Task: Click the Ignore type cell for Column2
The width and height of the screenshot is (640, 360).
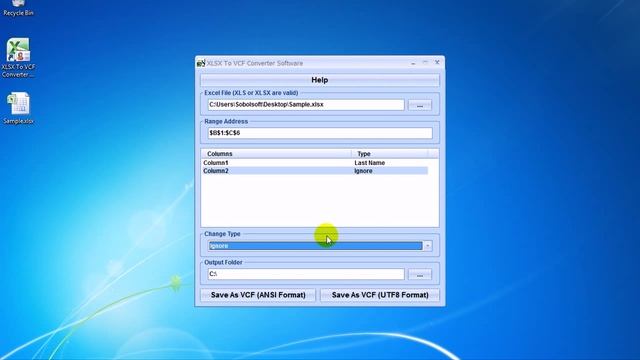Action: tap(363, 171)
